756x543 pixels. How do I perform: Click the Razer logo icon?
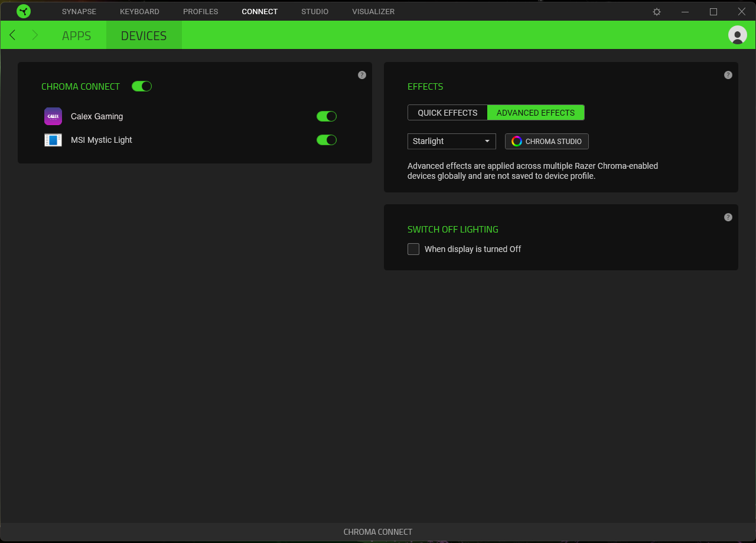(x=24, y=11)
